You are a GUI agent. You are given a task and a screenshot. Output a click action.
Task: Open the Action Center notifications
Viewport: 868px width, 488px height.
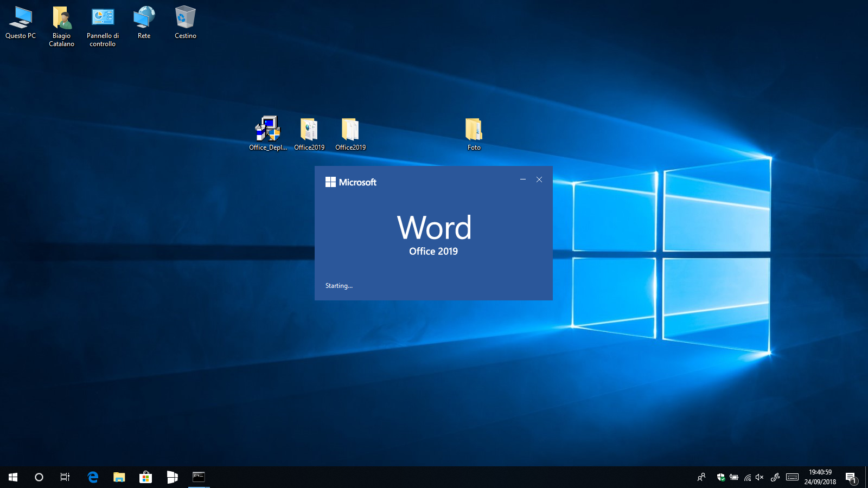coord(851,478)
